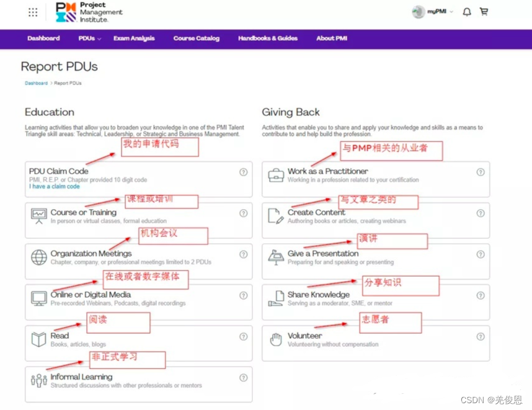
Task: Click the Organization Meetings globe icon
Action: point(39,257)
